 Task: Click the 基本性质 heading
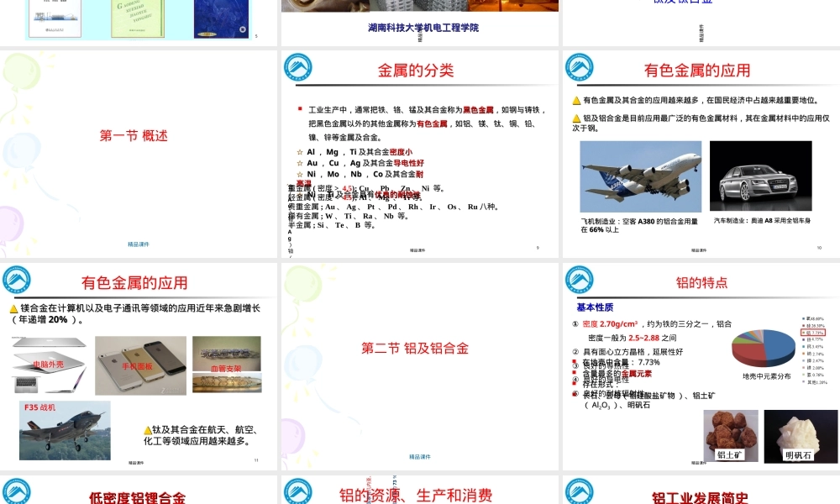tap(596, 307)
